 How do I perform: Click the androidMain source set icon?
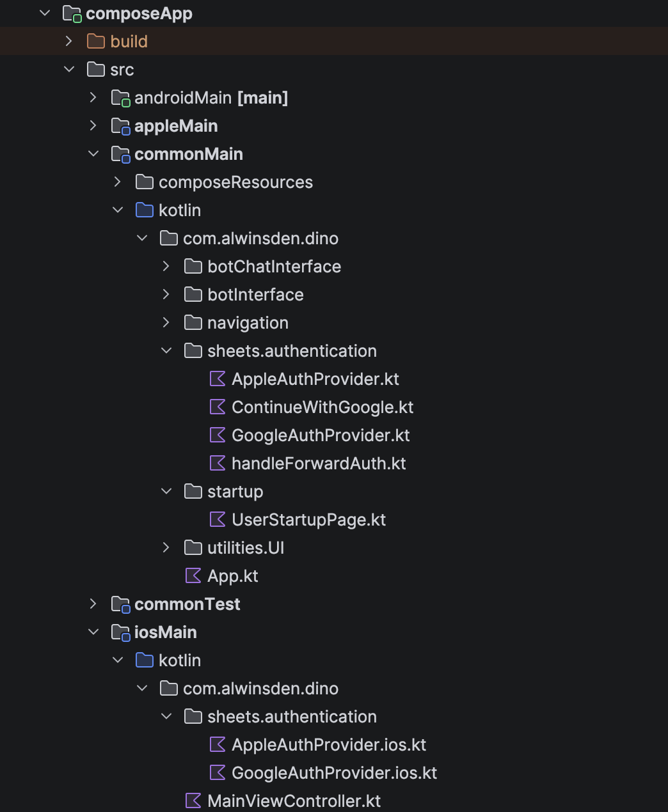pos(120,97)
